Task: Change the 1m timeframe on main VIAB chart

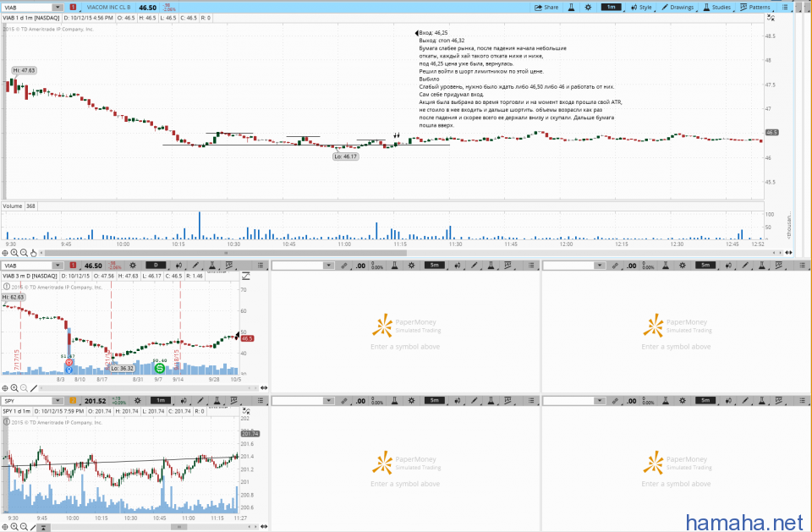Action: [x=611, y=8]
